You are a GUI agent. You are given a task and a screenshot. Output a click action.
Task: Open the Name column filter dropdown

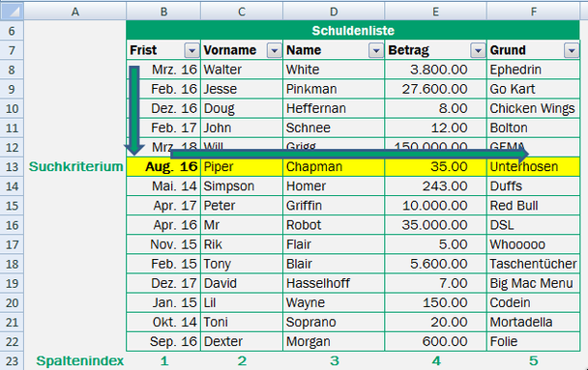(x=376, y=50)
